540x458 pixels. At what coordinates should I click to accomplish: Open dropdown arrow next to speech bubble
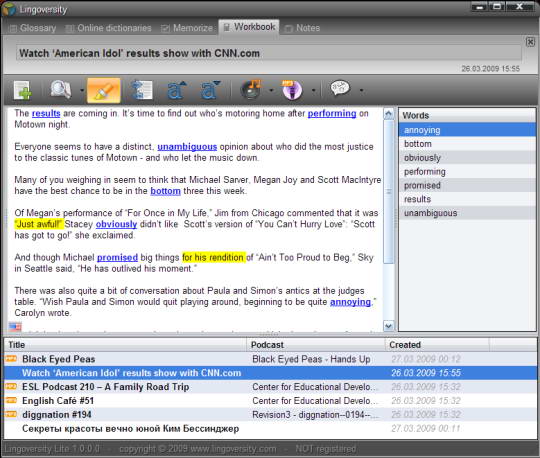point(361,91)
